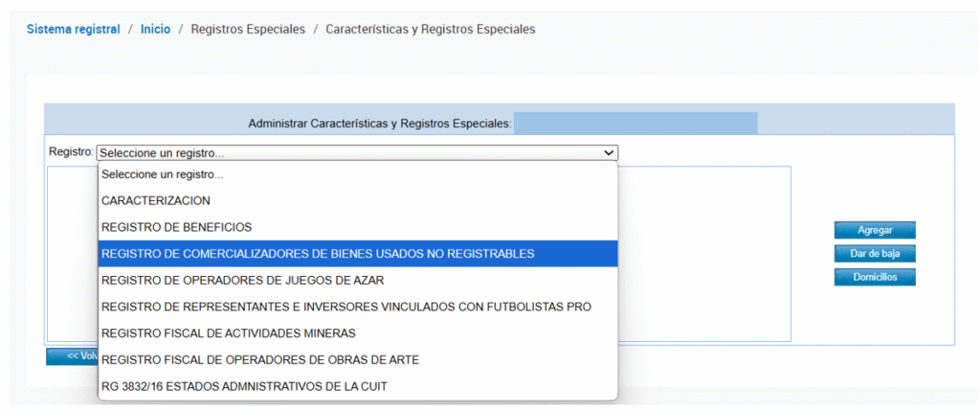Click the Dar de baja button
The image size is (980, 412).
875,254
